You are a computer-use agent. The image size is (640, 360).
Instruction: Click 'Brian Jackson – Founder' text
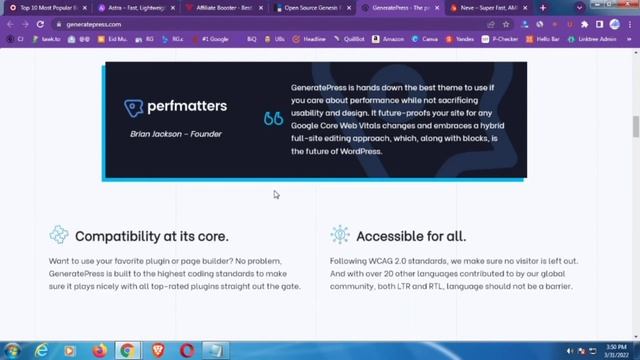(176, 134)
